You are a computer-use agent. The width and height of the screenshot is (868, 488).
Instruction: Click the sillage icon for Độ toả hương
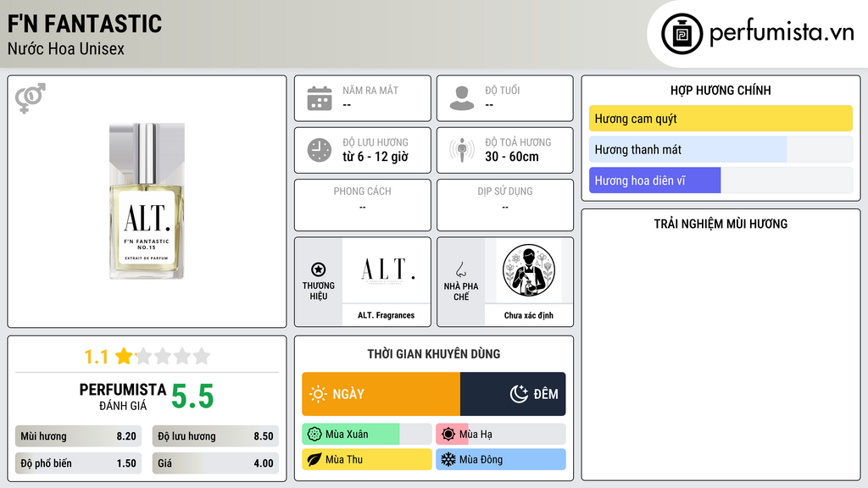click(462, 150)
